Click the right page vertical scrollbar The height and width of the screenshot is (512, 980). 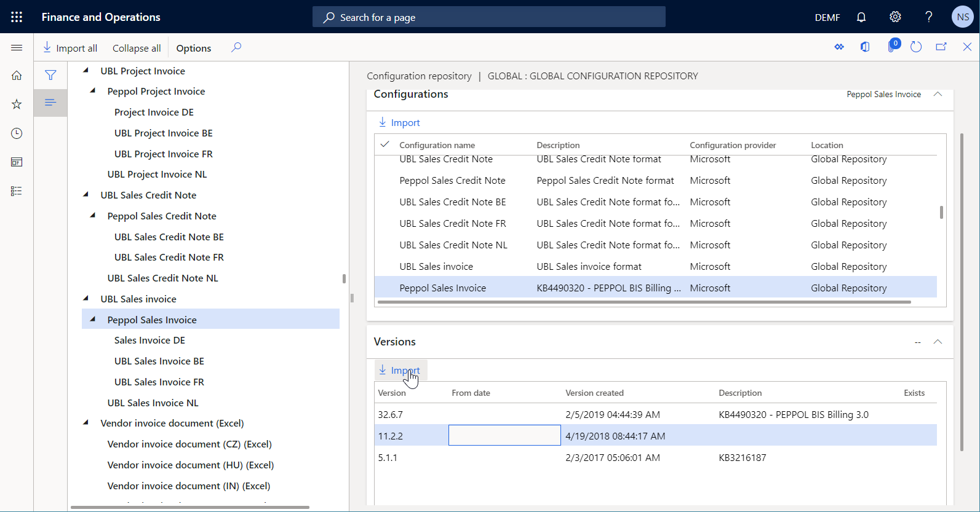(x=962, y=292)
